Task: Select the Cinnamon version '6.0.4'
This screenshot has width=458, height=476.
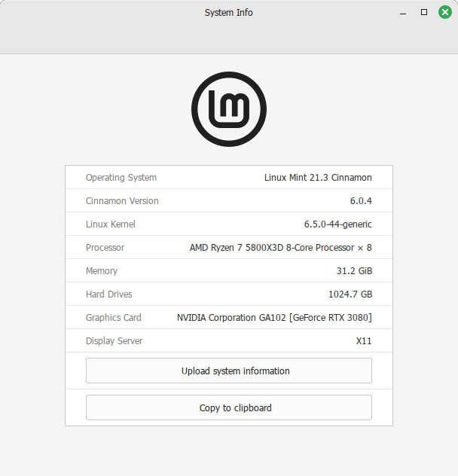Action: [x=361, y=200]
